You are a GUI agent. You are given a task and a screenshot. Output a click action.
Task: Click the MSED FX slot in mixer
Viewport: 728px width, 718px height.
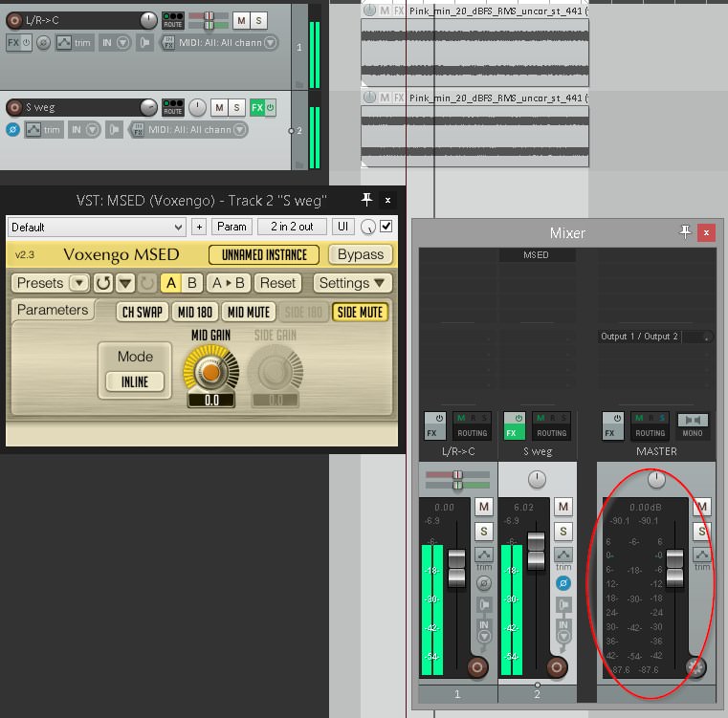pyautogui.click(x=537, y=255)
